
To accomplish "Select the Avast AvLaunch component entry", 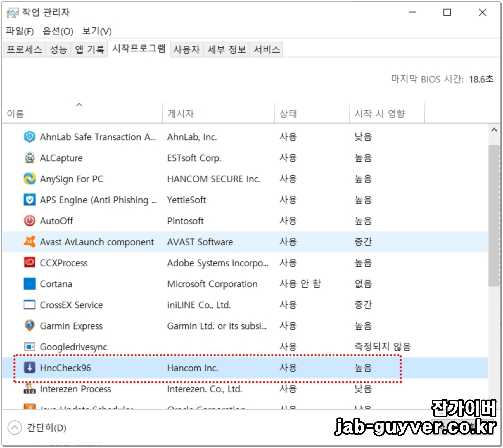I will (x=97, y=242).
